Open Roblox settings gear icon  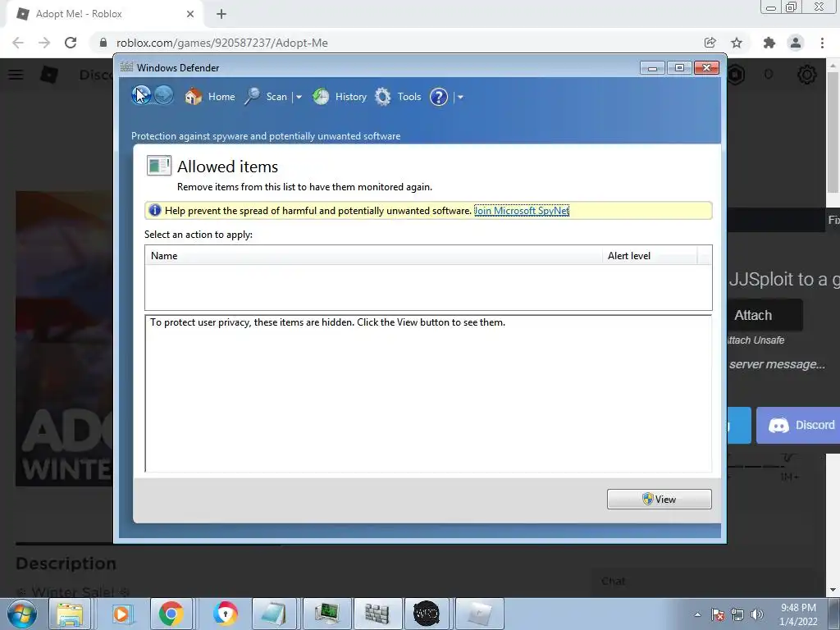click(807, 75)
